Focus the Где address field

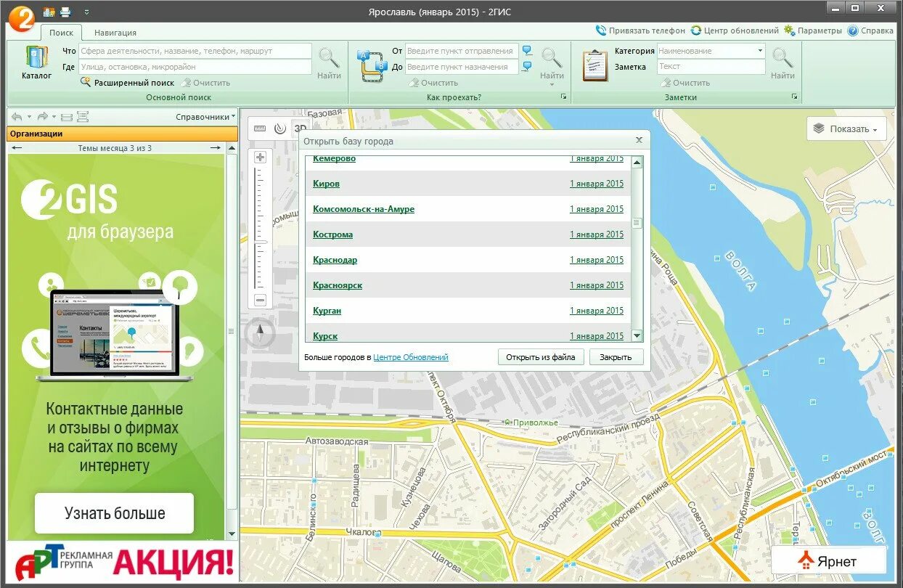tap(195, 67)
